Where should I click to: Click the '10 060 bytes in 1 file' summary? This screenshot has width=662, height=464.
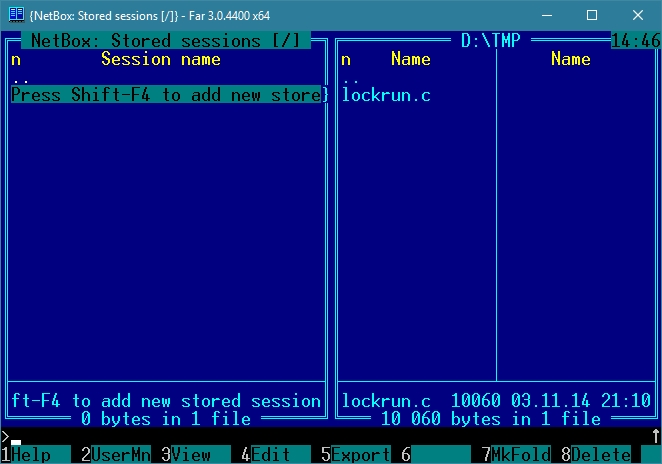coord(491,419)
